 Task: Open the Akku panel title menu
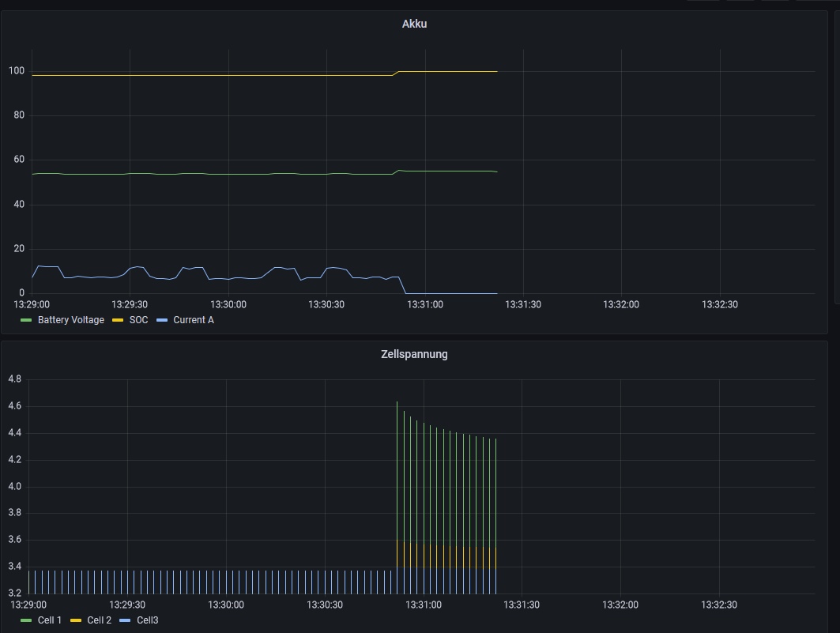click(x=414, y=24)
